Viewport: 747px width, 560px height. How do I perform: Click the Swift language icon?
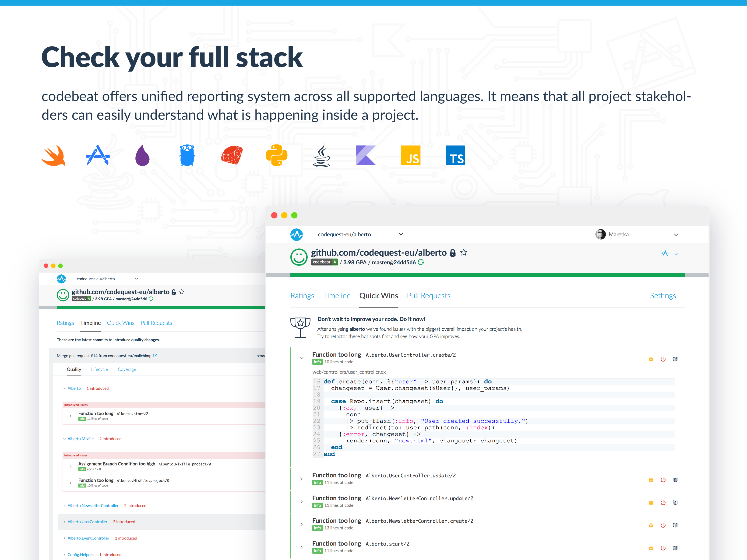click(53, 155)
